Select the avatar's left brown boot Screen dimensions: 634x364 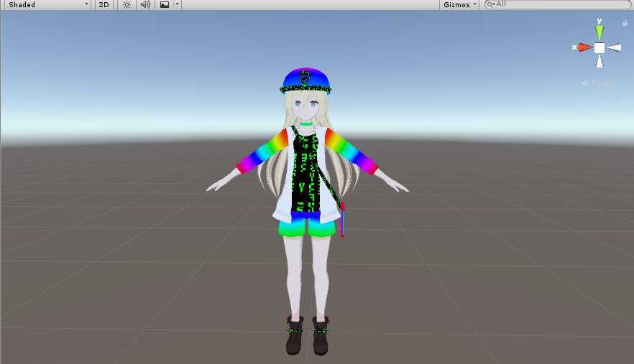pos(321,336)
